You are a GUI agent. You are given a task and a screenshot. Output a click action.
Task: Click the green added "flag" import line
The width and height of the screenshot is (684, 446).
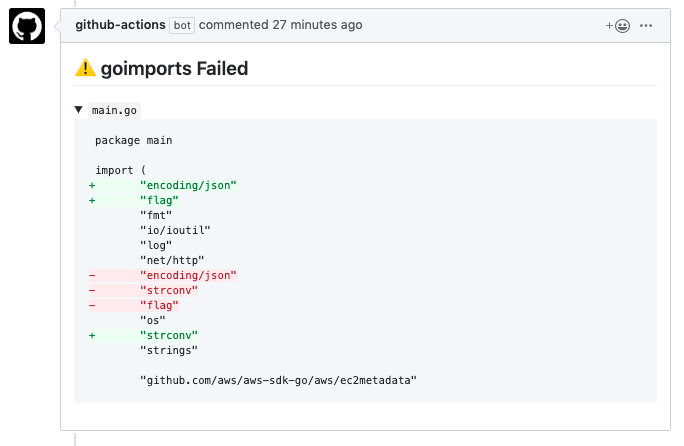click(x=159, y=200)
